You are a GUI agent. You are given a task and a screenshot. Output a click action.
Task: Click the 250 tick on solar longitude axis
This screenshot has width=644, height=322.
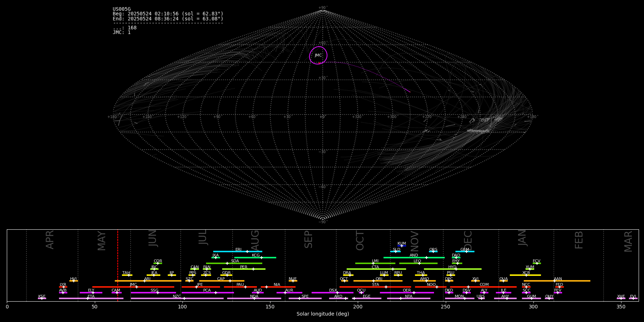(445, 307)
